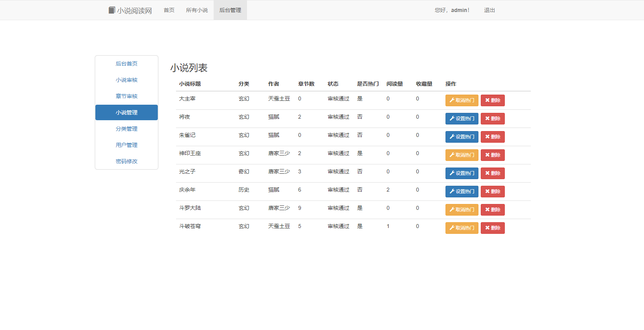
Task: Click the 操作 column header
Action: [x=451, y=84]
